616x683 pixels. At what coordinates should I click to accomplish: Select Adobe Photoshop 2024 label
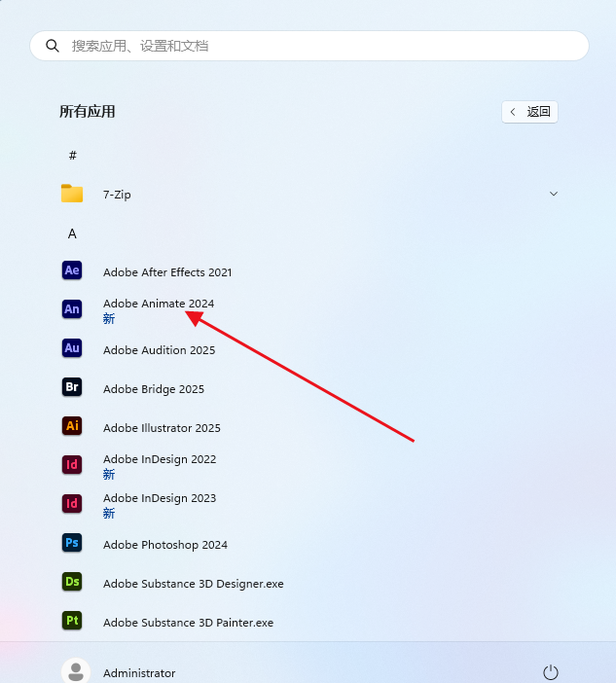click(165, 545)
